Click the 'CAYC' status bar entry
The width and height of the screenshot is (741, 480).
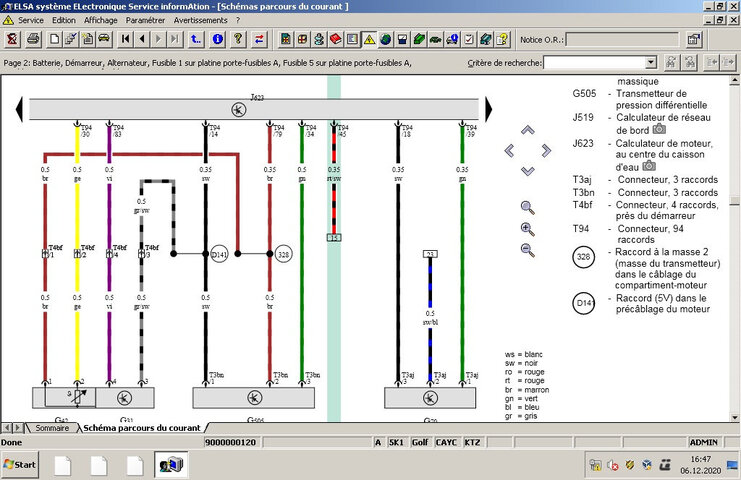(446, 442)
